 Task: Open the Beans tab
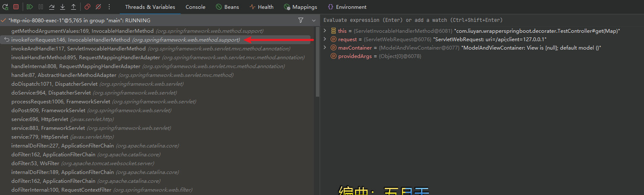[x=227, y=7]
